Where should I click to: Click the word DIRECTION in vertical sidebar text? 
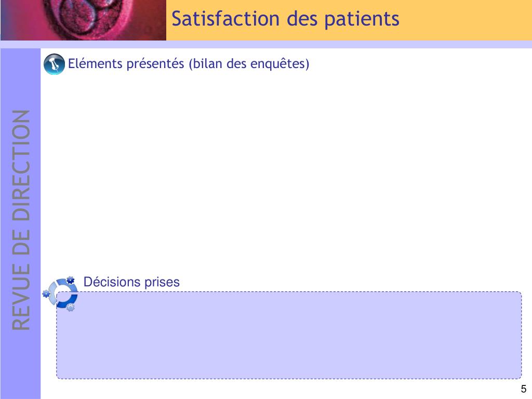21,165
